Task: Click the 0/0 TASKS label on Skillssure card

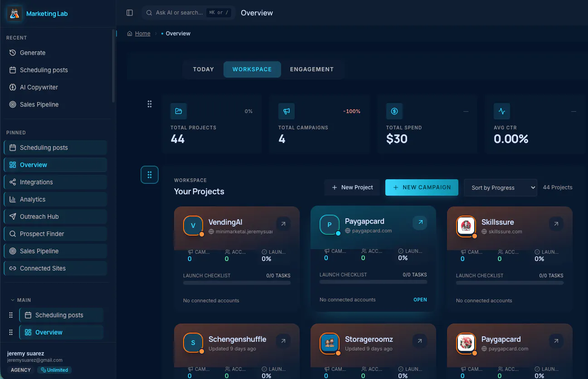Action: point(551,276)
